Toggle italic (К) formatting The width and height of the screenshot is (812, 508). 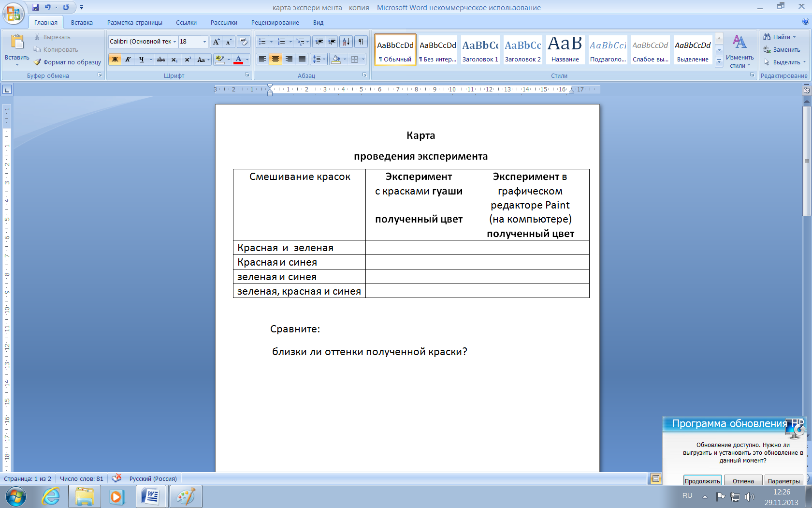pos(128,60)
